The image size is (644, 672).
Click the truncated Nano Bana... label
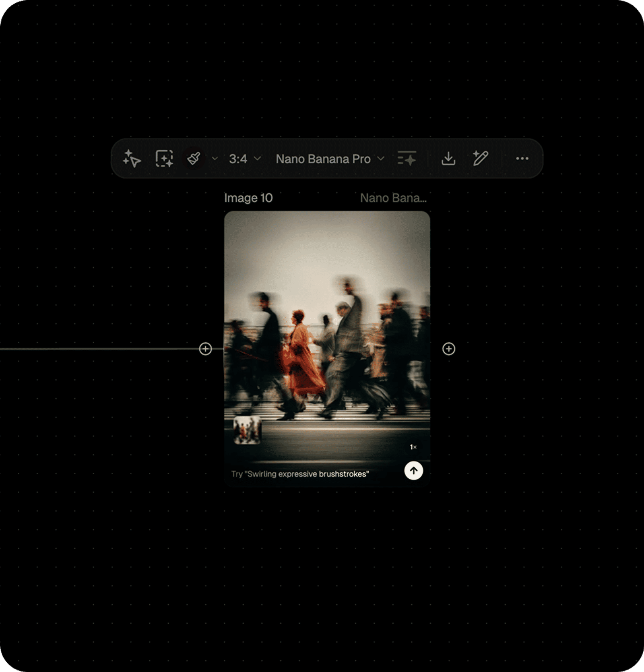point(393,198)
